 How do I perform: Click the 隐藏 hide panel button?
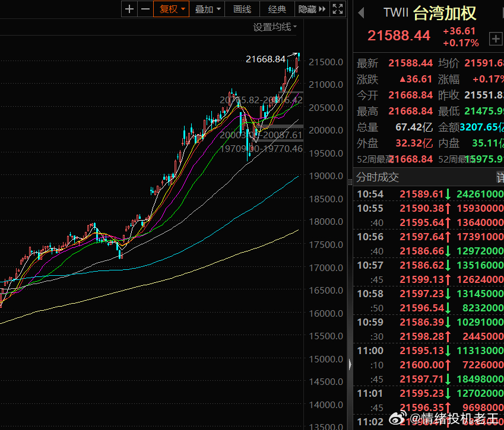312,9
